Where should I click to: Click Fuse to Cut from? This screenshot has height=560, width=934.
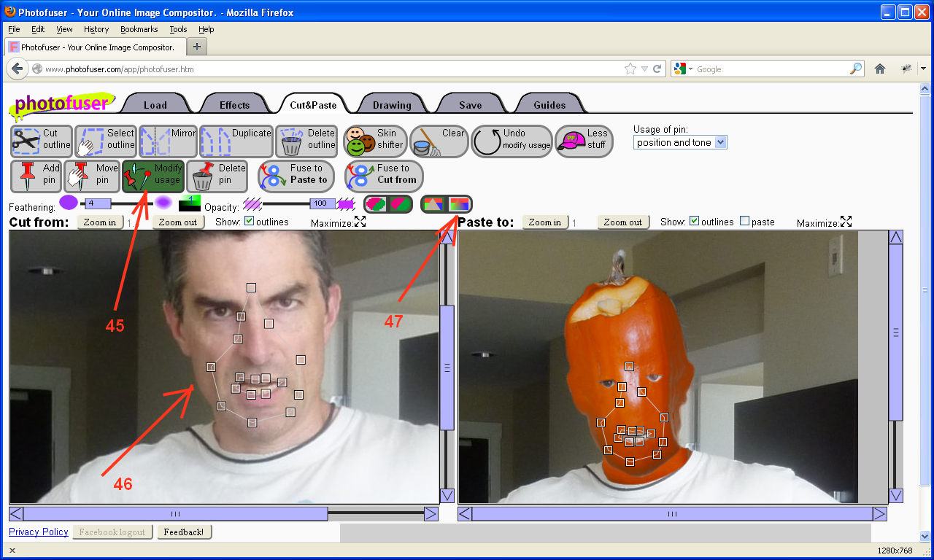coord(384,176)
